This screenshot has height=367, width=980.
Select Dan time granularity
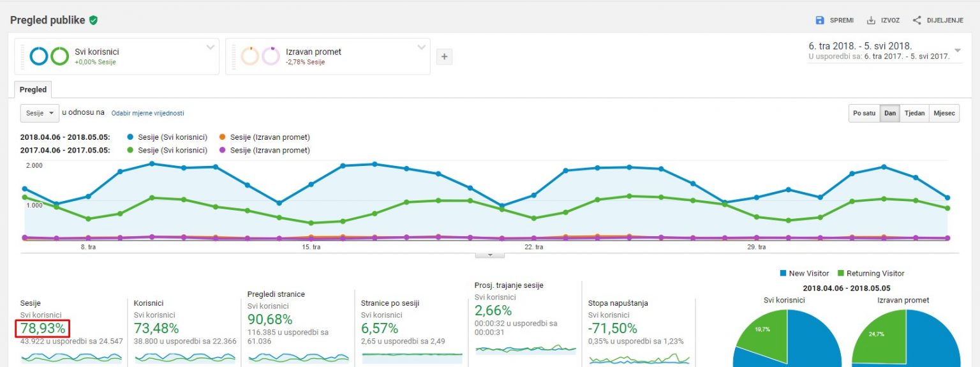click(890, 113)
